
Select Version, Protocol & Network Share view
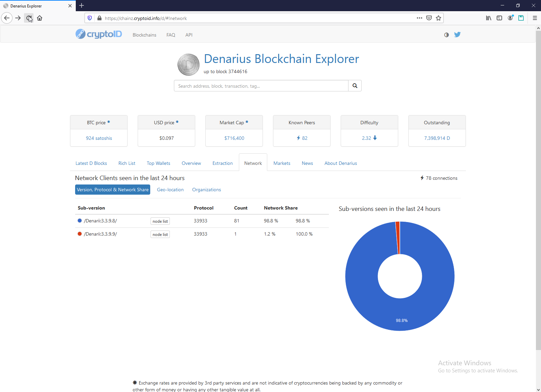click(113, 190)
